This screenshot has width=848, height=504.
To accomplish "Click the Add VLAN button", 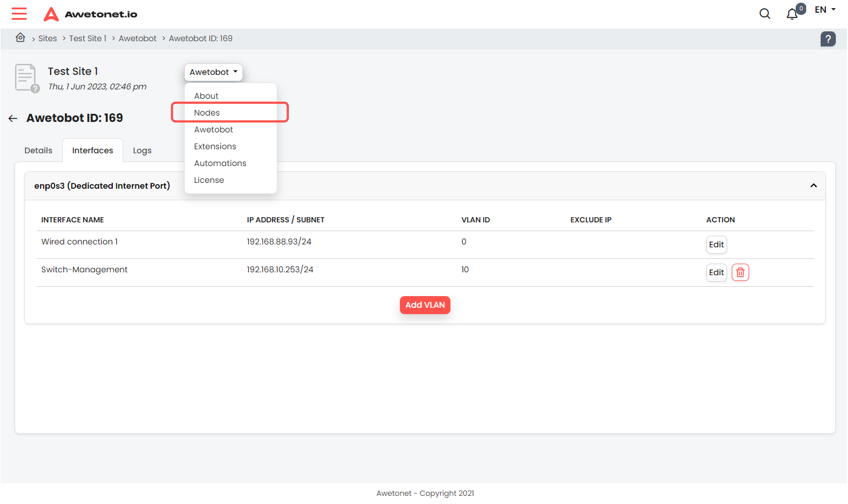I will [x=425, y=305].
